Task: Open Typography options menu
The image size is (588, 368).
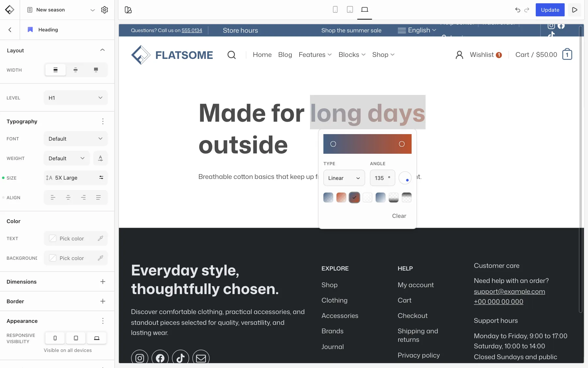Action: (x=103, y=121)
